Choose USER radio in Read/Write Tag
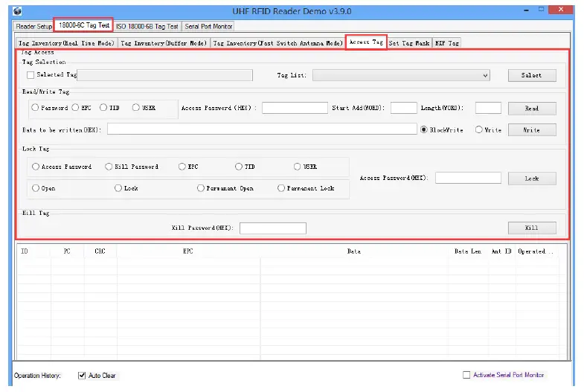The image size is (584, 392). 136,108
